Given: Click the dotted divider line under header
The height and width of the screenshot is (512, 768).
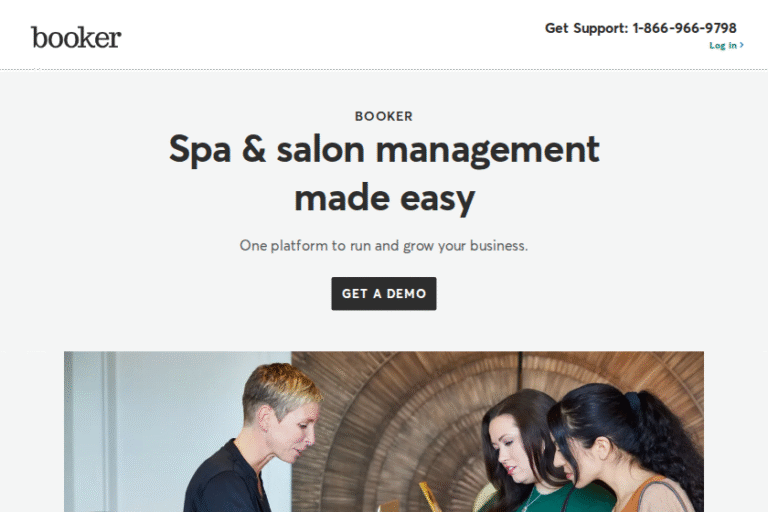Looking at the screenshot, I should (384, 70).
